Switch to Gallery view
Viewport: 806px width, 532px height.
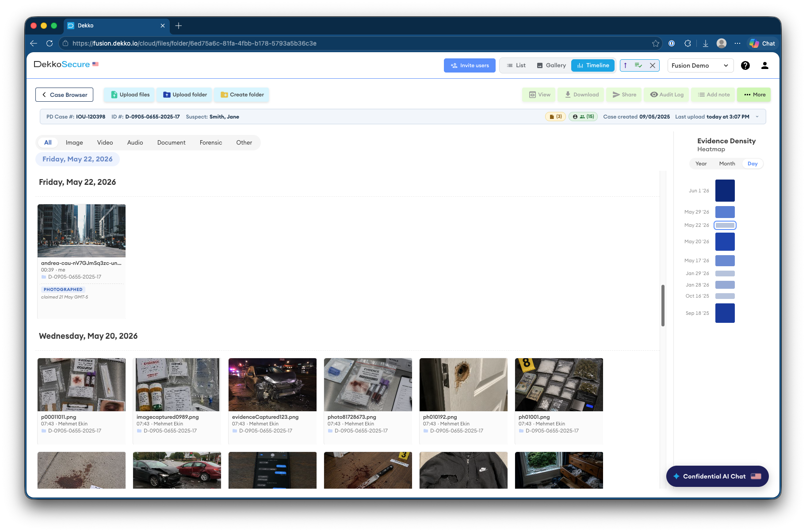point(551,65)
